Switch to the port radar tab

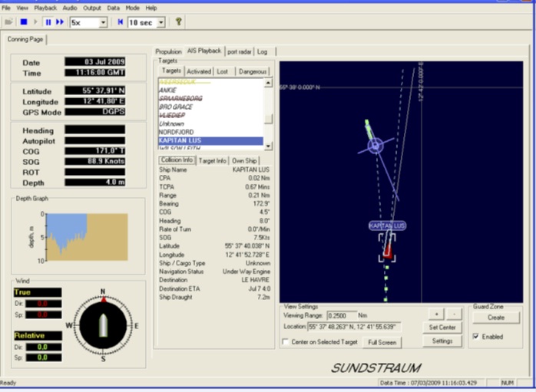pos(239,51)
